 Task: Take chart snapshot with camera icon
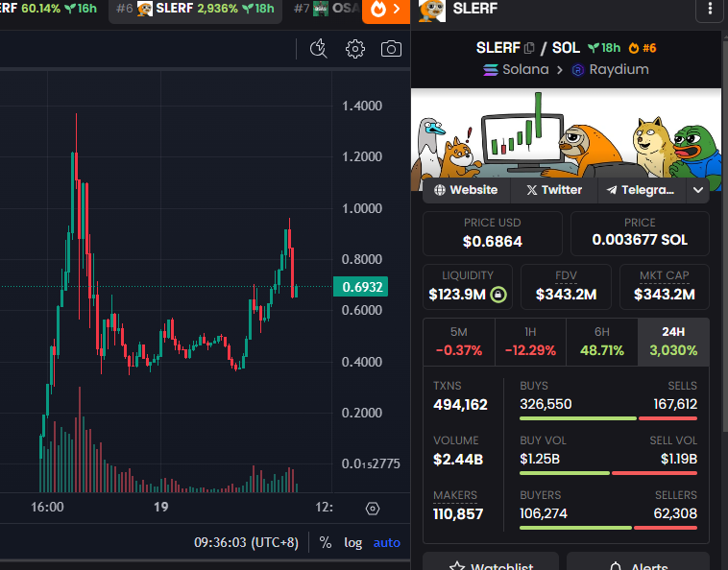click(x=391, y=49)
